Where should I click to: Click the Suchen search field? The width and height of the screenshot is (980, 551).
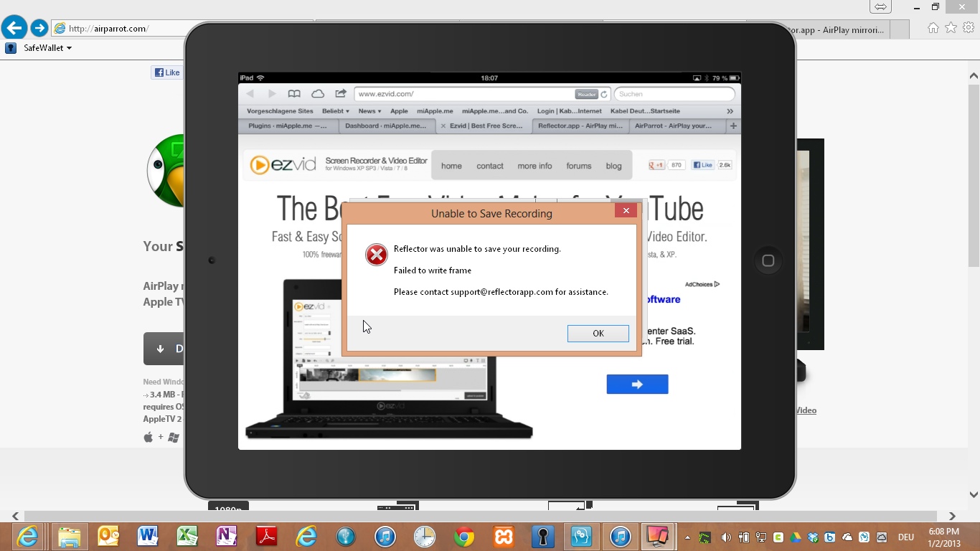coord(674,94)
